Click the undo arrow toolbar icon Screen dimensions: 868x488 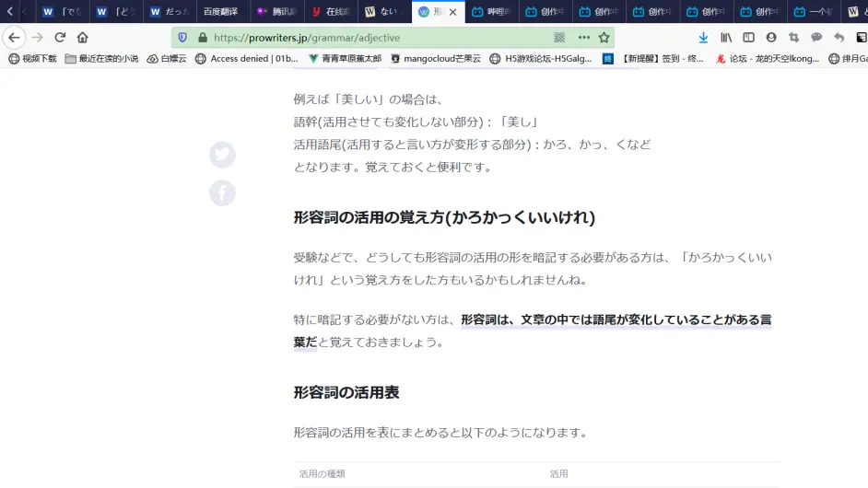(x=839, y=38)
